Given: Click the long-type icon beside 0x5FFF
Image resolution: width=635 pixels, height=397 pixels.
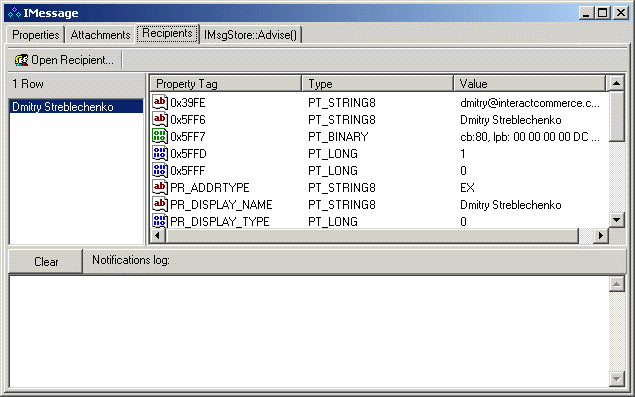Looking at the screenshot, I should (x=160, y=170).
